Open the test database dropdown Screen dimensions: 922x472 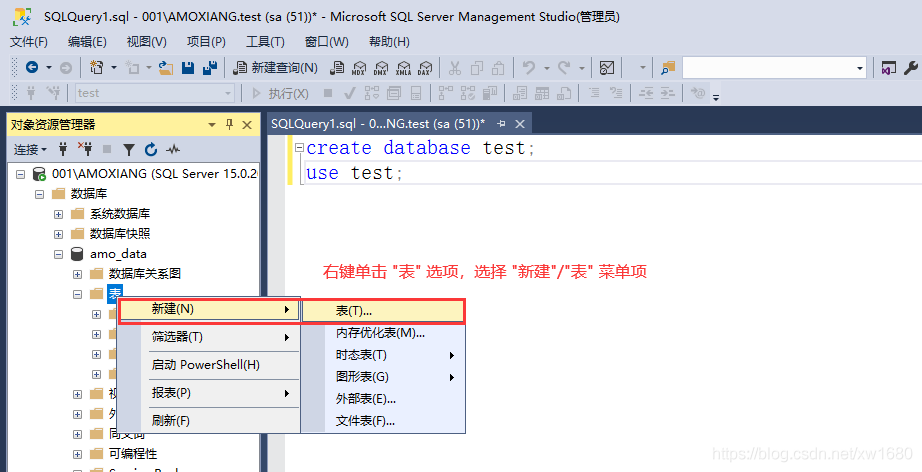(228, 93)
